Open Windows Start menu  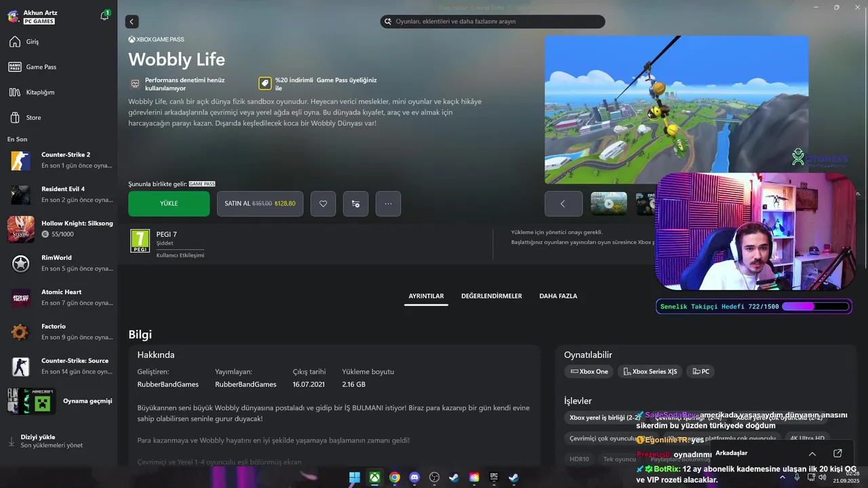pos(355,477)
